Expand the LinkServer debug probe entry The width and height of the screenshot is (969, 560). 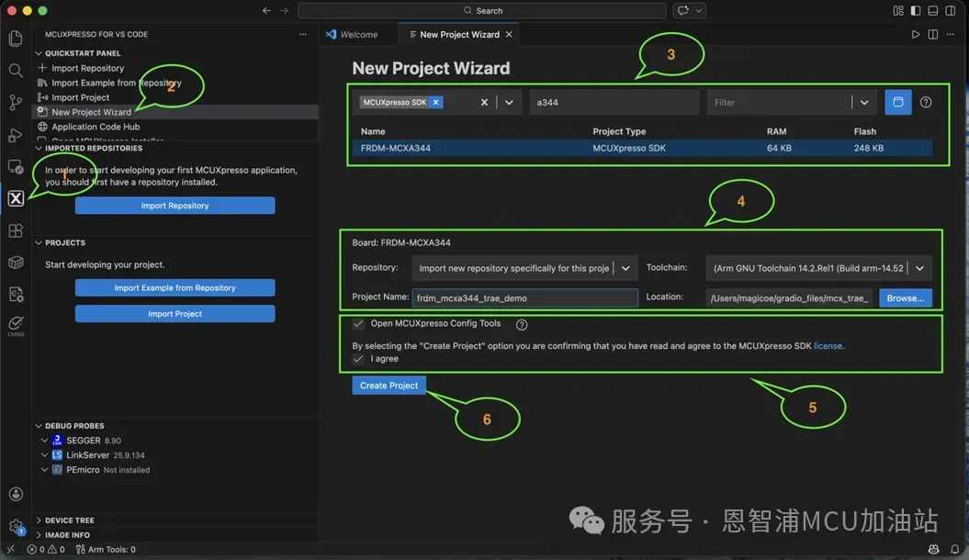pos(44,455)
